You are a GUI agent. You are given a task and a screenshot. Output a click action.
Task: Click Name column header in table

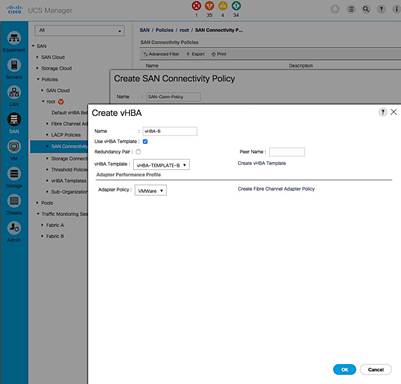[152, 66]
